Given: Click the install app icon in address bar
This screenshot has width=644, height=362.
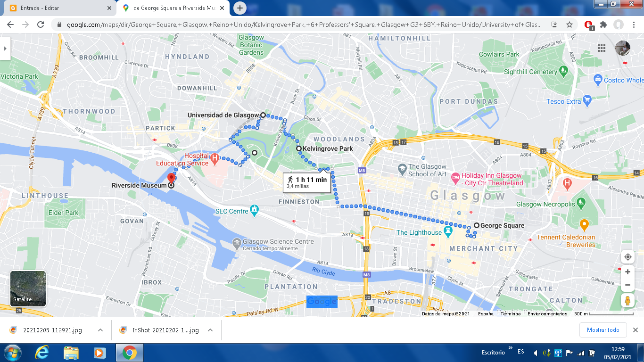Looking at the screenshot, I should click(x=554, y=25).
